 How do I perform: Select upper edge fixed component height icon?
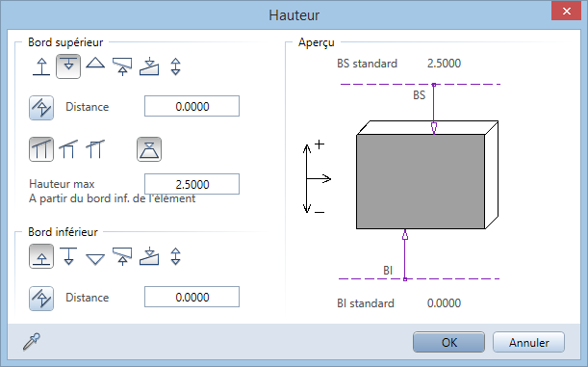tap(175, 66)
